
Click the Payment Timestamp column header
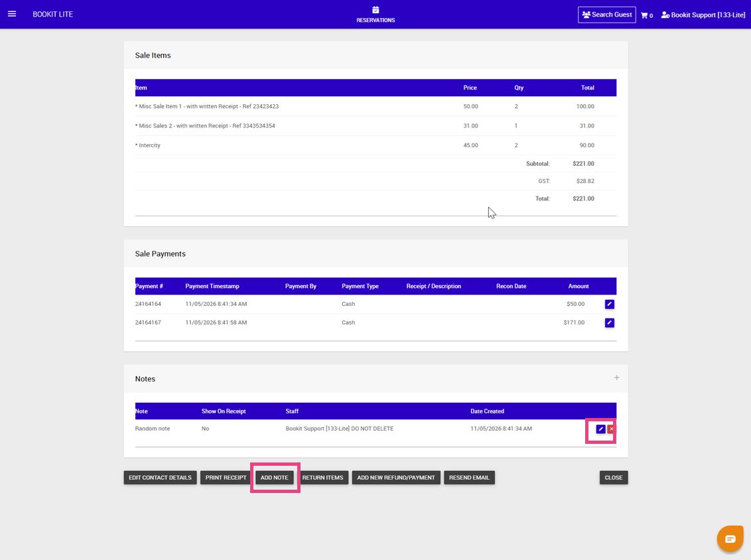coord(212,287)
